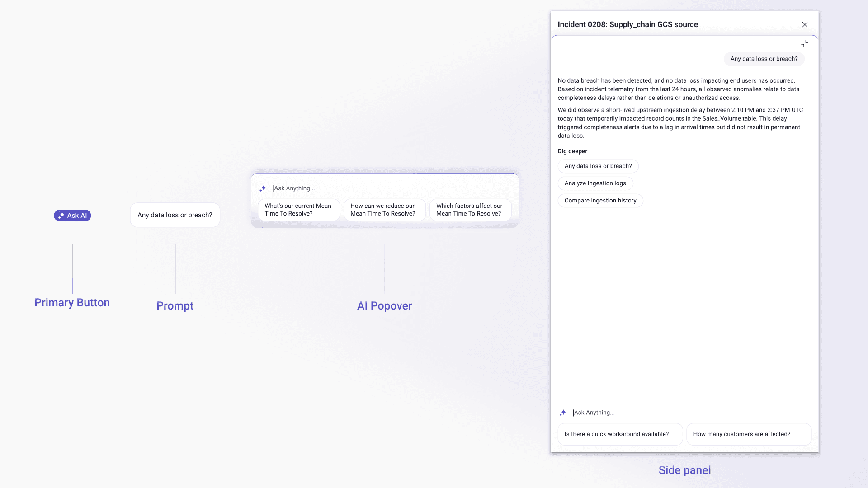Choose 'Analyze Ingestion logs' chip

[x=595, y=183]
